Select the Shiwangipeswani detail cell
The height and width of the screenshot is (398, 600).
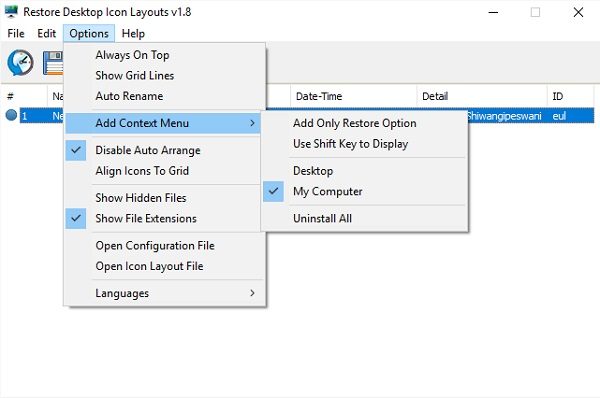[507, 116]
